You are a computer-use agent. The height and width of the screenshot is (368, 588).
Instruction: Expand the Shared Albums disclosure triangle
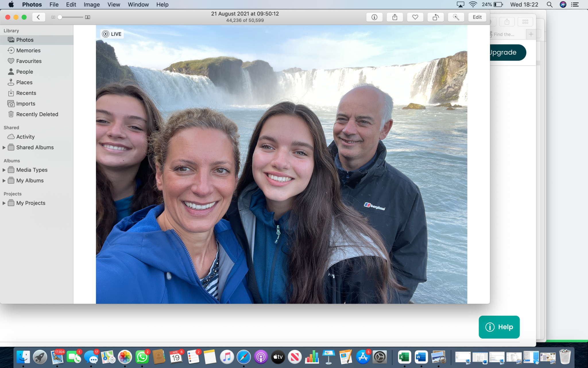tap(4, 147)
